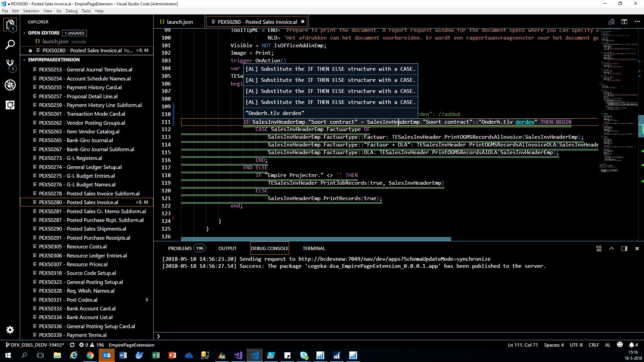Click the Split Editor icon
644x362 pixels.
(624, 22)
